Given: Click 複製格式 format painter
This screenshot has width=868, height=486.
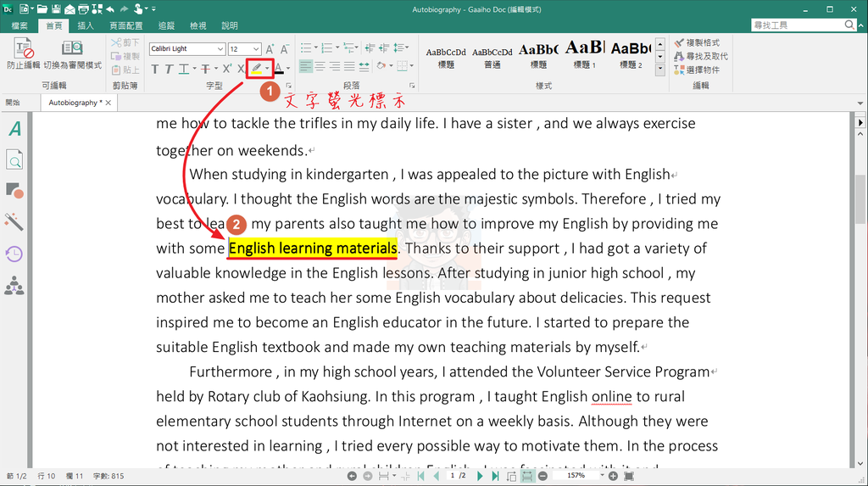Looking at the screenshot, I should pyautogui.click(x=697, y=42).
